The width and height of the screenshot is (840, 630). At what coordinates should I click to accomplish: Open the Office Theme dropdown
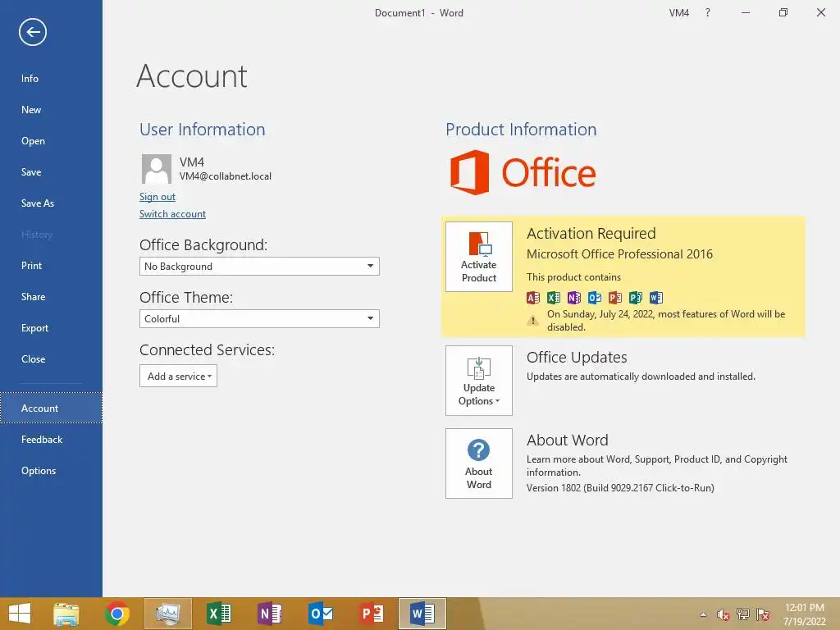[259, 319]
